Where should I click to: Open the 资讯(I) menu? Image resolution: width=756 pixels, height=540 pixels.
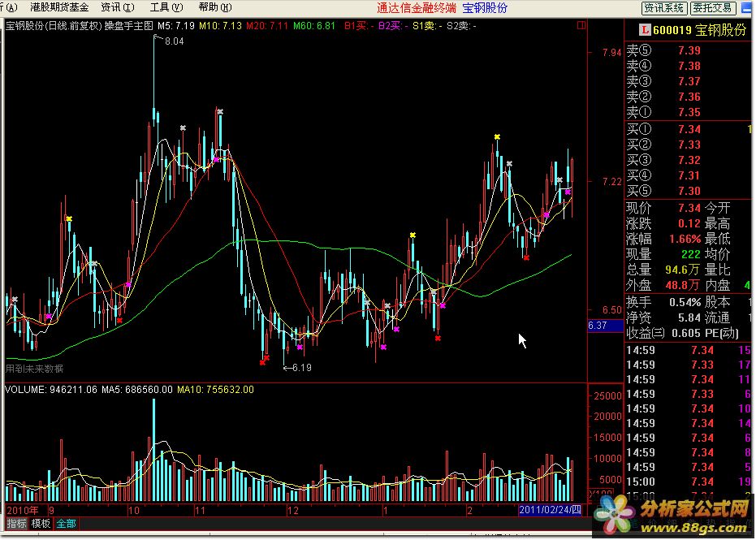tap(117, 7)
